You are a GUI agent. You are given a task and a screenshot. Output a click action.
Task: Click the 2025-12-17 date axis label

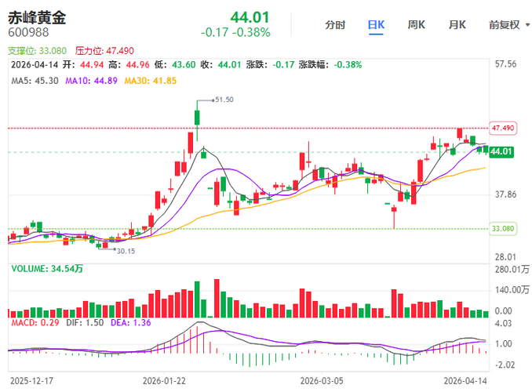click(x=32, y=381)
